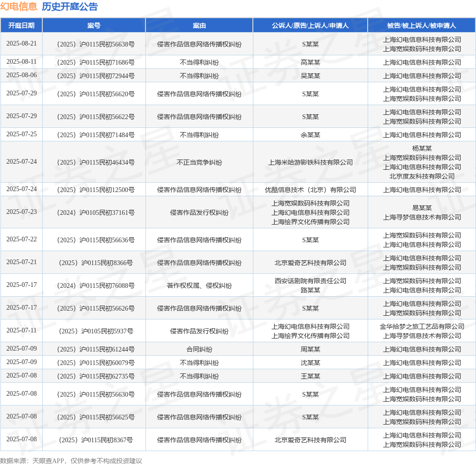The height and width of the screenshot is (465, 476).
Task: Click date cell 2025-07-25
Action: (21, 134)
